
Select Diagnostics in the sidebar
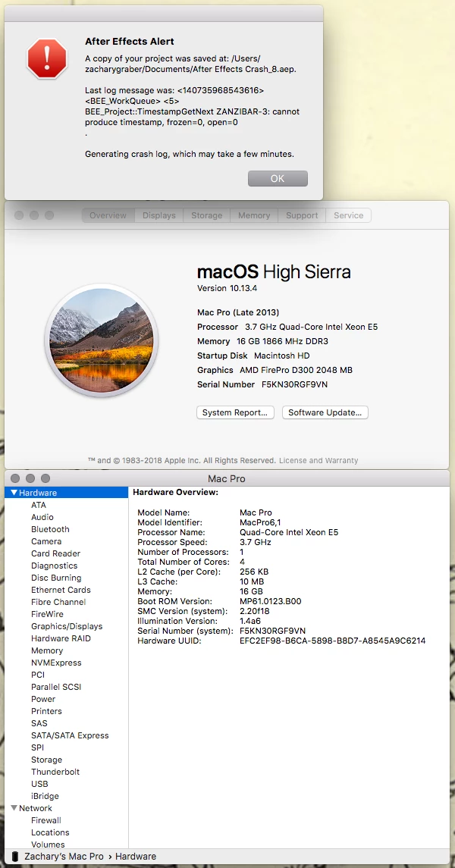coord(55,566)
